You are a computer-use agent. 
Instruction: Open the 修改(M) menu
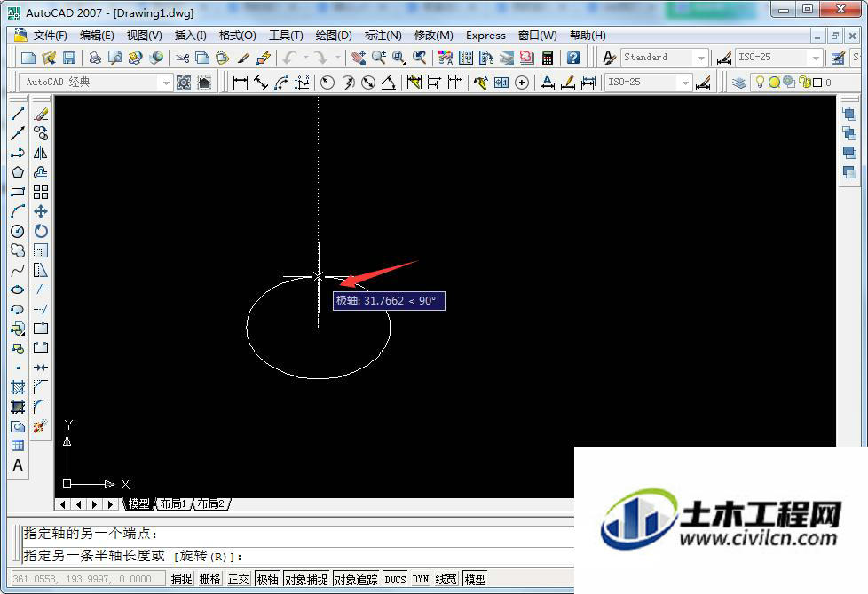(x=433, y=36)
